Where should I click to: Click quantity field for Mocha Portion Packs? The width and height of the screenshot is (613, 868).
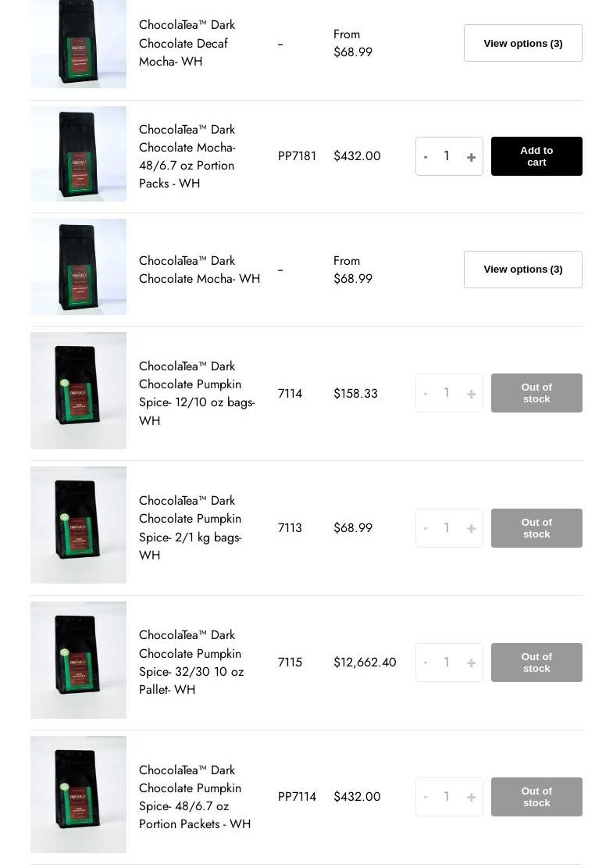(x=447, y=156)
